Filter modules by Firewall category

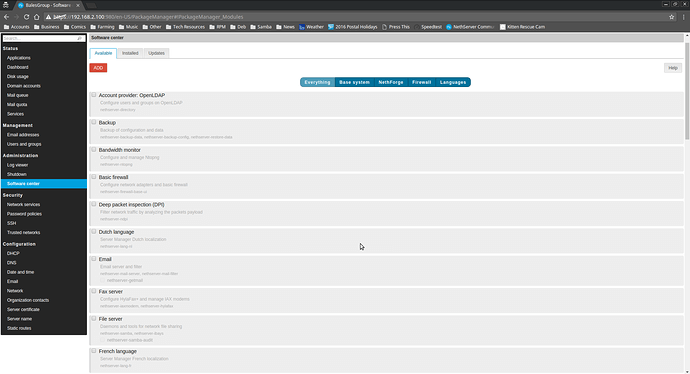tap(421, 82)
